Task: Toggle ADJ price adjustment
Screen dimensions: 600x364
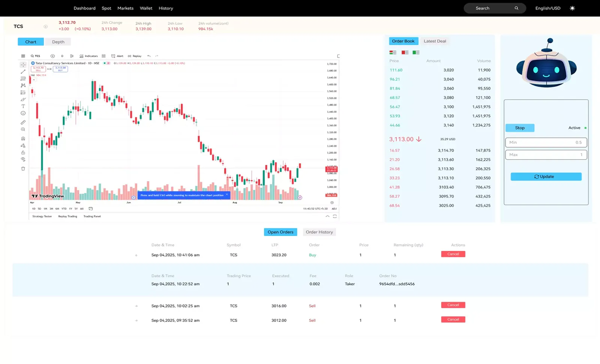Action: (x=334, y=209)
